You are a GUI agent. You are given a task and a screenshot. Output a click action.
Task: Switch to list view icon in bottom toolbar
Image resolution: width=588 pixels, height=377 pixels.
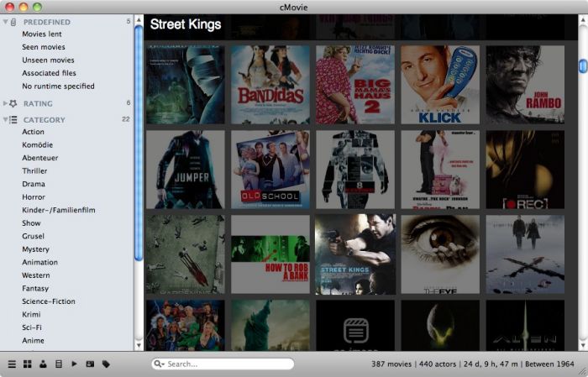(12, 364)
